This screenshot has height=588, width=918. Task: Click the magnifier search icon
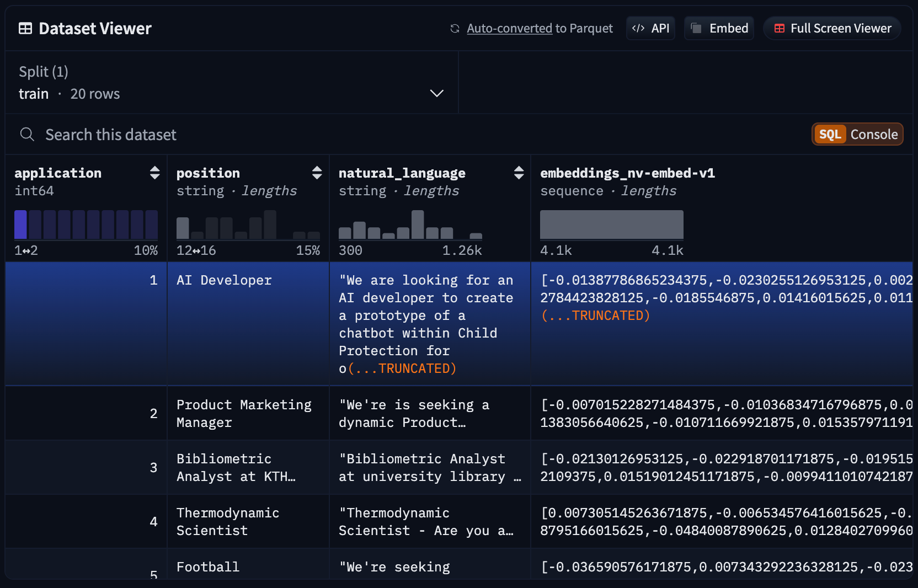tap(27, 135)
